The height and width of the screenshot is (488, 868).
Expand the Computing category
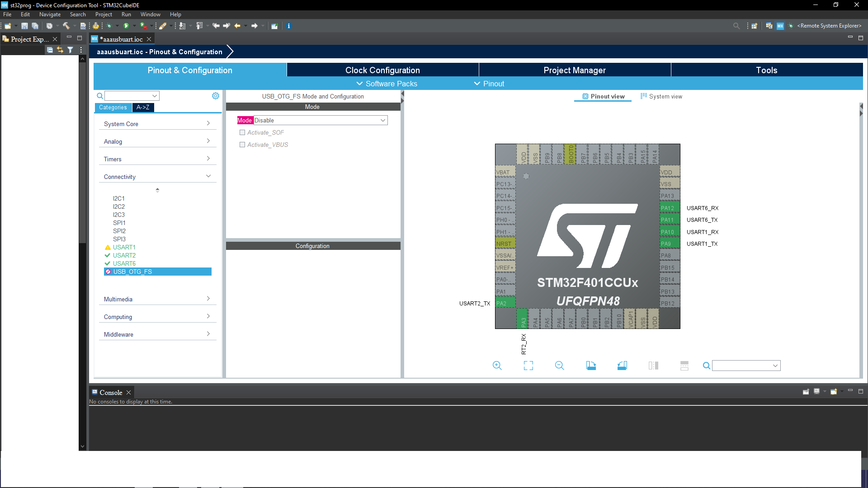coord(157,317)
